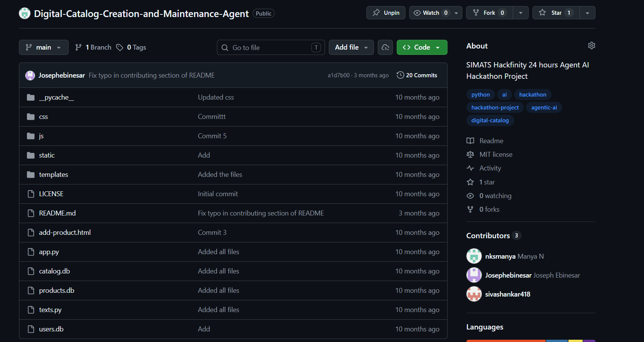
Task: Open the About settings gear
Action: 591,45
